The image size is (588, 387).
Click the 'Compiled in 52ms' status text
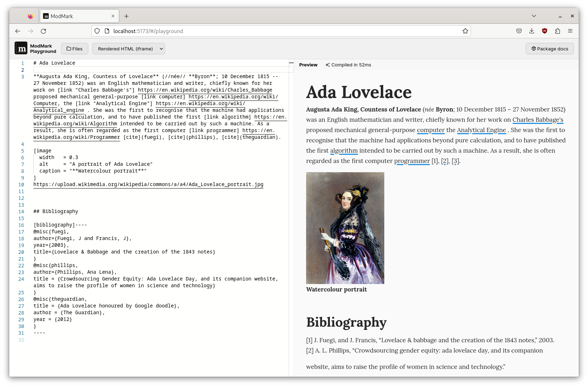[x=348, y=65]
